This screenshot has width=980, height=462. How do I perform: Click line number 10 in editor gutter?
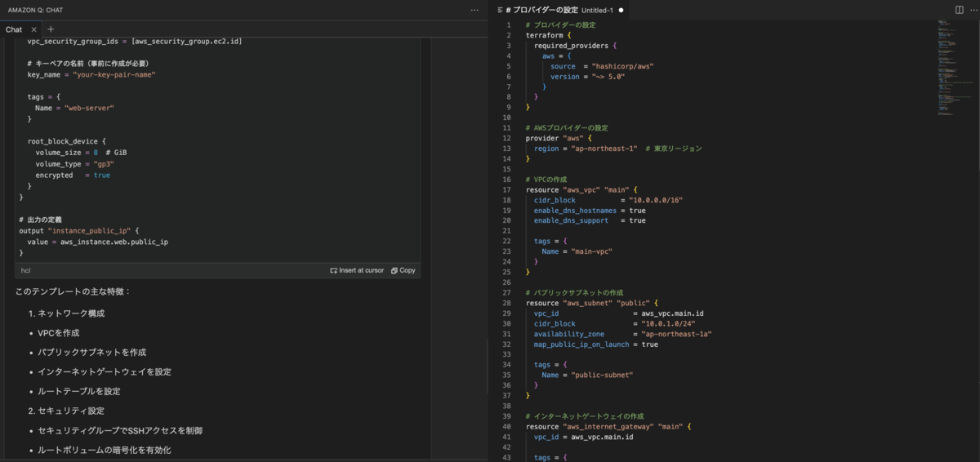coord(507,118)
